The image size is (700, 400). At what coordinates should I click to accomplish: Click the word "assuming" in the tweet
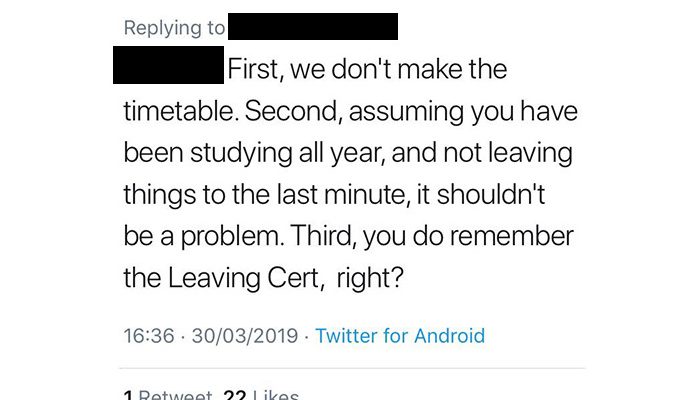click(406, 112)
